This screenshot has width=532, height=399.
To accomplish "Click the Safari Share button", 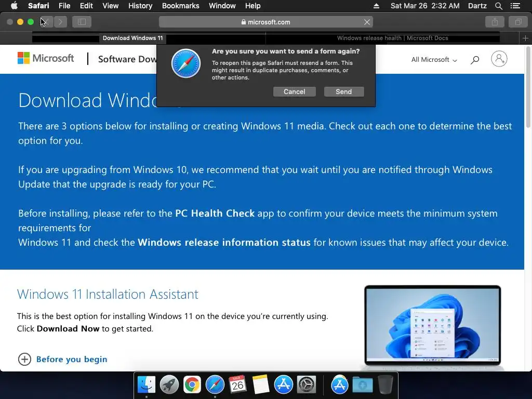I will (495, 22).
